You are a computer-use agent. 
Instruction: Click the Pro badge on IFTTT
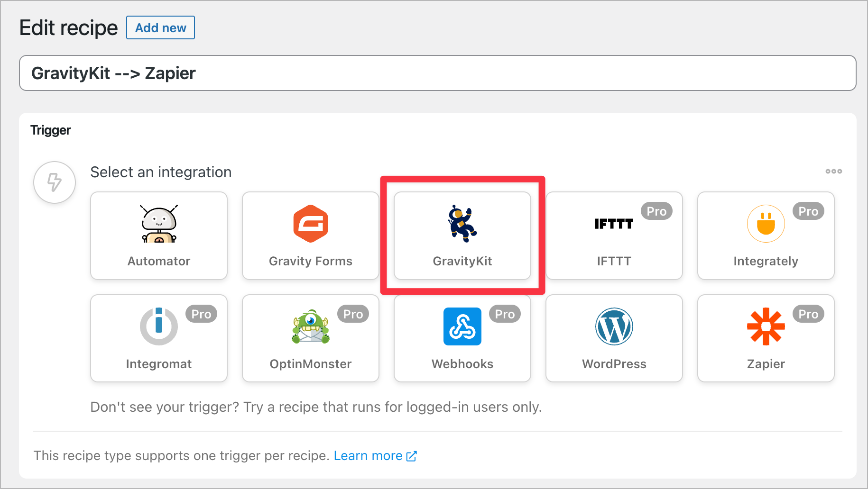coord(656,211)
